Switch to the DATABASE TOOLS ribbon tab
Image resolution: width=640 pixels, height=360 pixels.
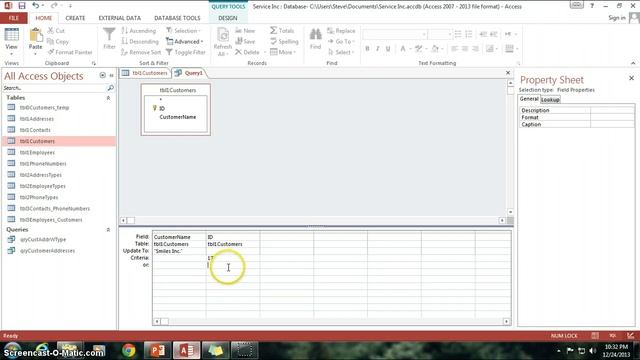click(177, 18)
